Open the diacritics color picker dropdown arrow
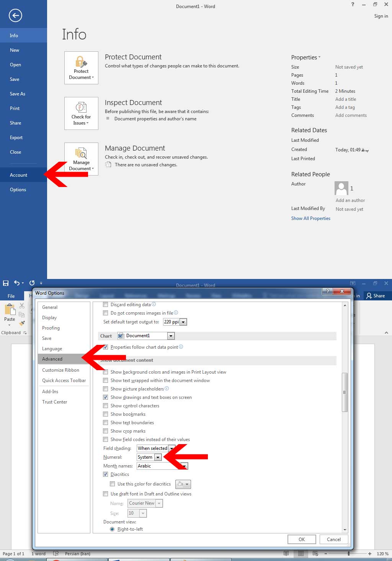The height and width of the screenshot is (561, 392). [x=187, y=484]
